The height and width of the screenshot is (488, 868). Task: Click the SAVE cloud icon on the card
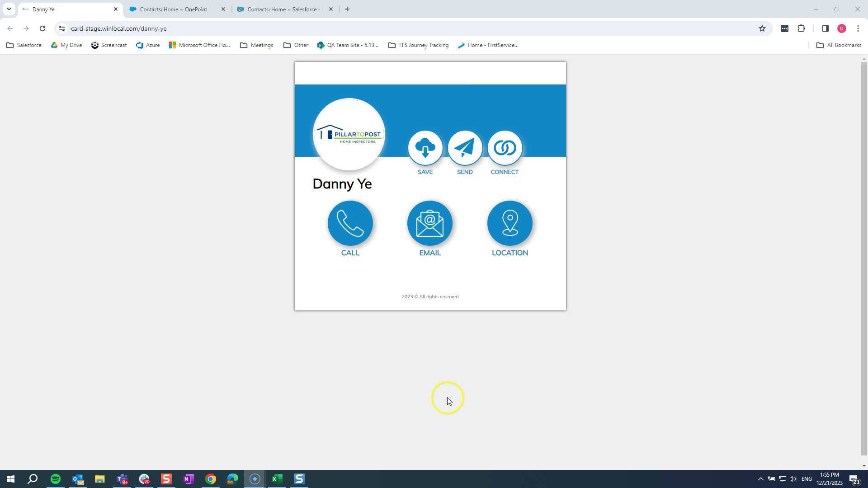click(x=425, y=148)
